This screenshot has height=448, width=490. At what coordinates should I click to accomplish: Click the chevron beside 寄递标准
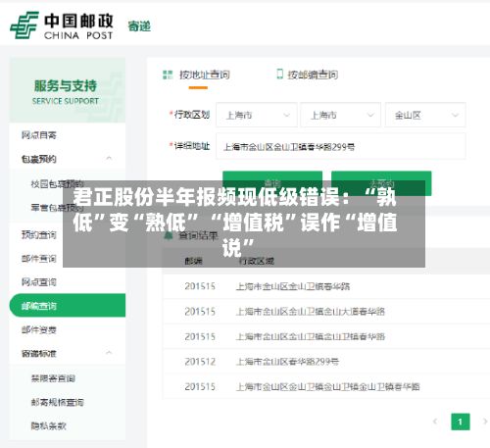point(109,353)
